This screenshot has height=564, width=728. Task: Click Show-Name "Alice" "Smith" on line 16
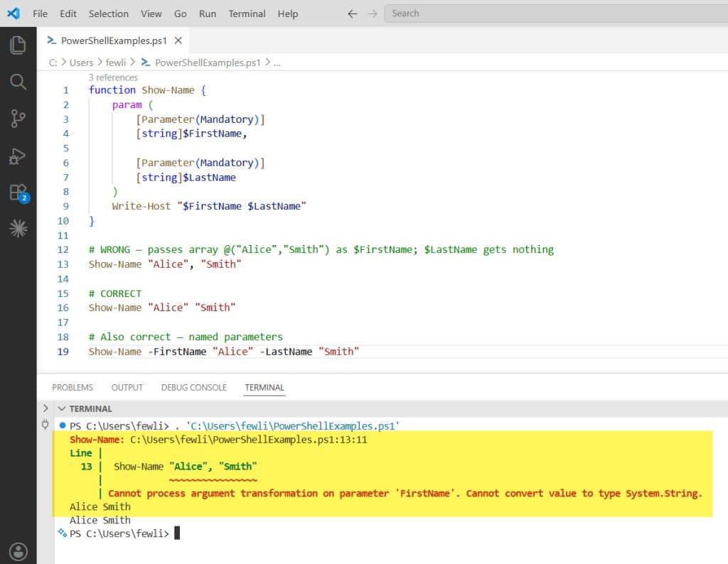[x=162, y=308]
